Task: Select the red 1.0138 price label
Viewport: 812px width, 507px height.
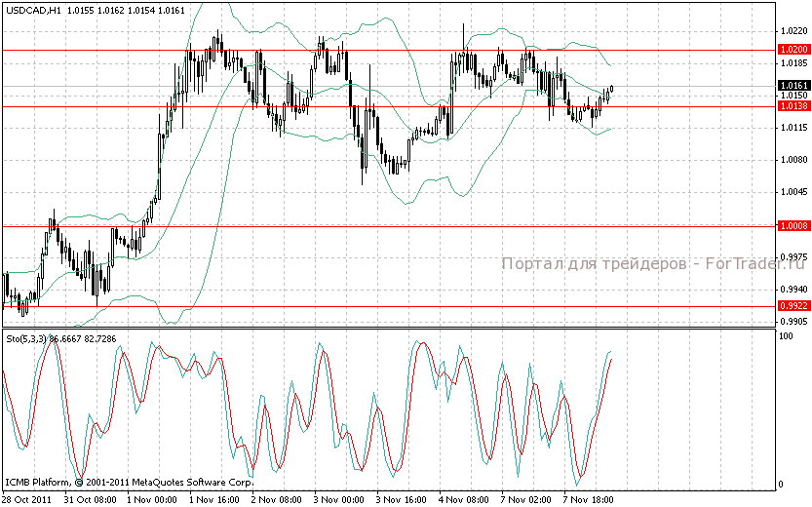Action: pos(793,105)
